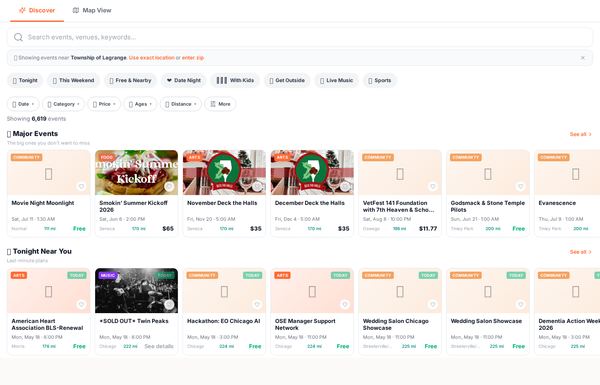The height and width of the screenshot is (385, 600).
Task: Toggle the This Weekend quick filter
Action: click(x=73, y=80)
